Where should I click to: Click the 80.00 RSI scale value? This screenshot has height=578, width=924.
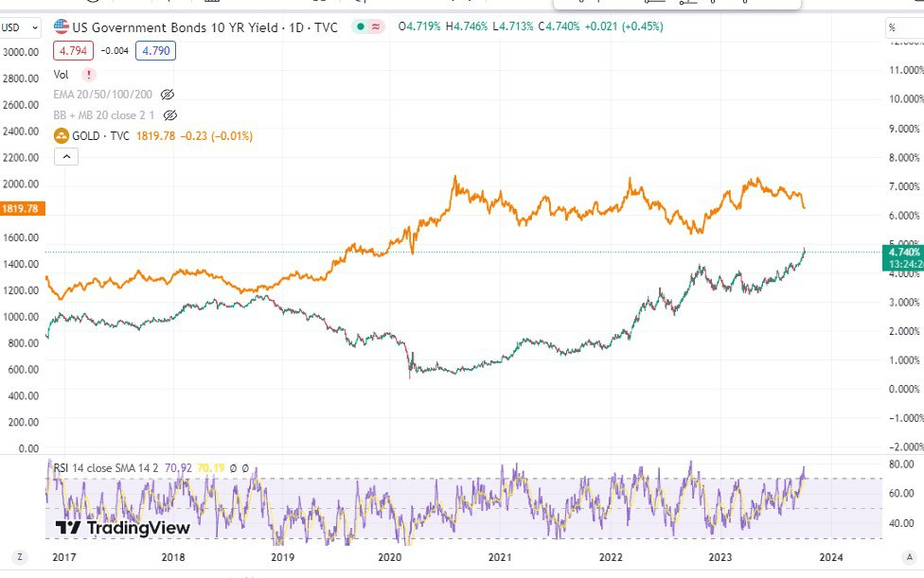[x=901, y=464]
